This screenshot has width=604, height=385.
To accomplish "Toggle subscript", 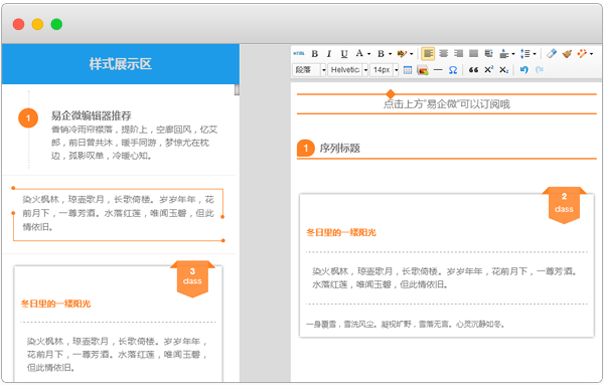I will 504,70.
